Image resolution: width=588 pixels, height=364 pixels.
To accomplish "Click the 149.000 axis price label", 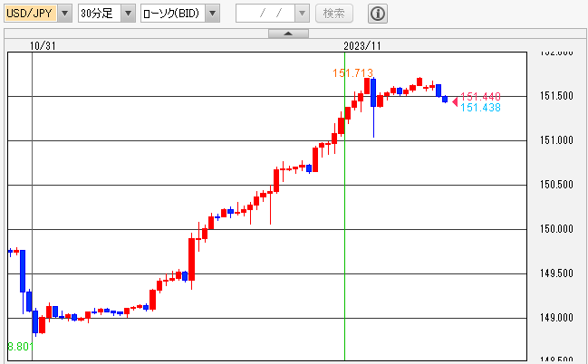I will point(556,318).
